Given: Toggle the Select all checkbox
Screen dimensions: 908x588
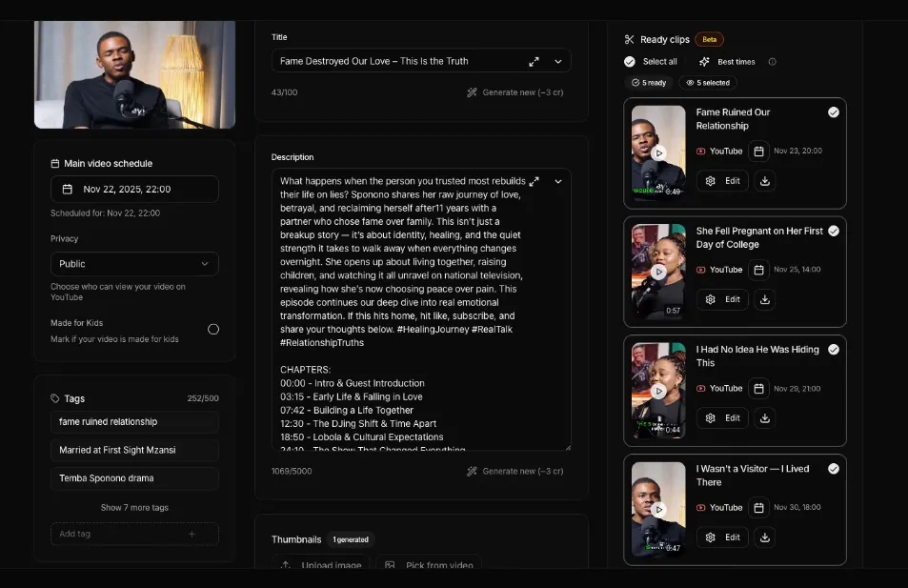Looking at the screenshot, I should coord(630,62).
